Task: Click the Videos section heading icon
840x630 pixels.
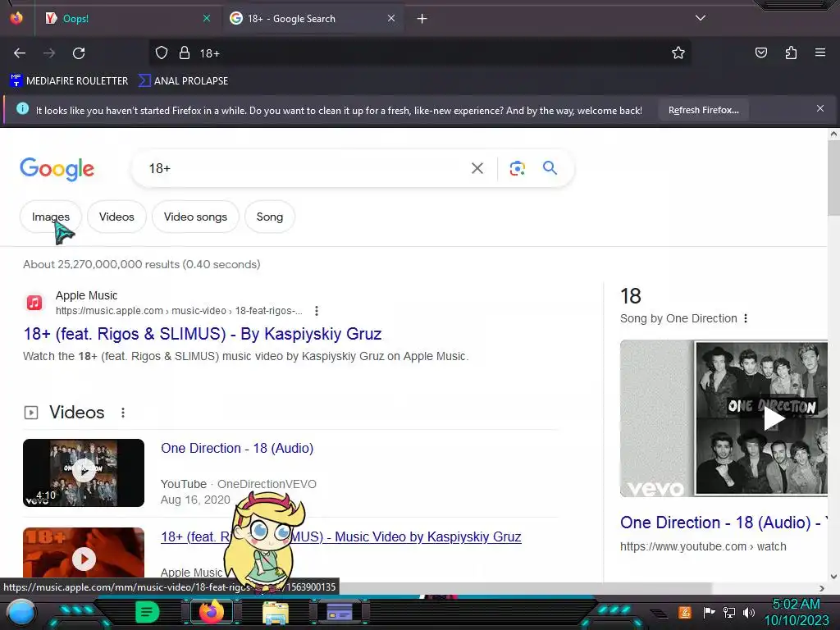Action: pos(31,413)
